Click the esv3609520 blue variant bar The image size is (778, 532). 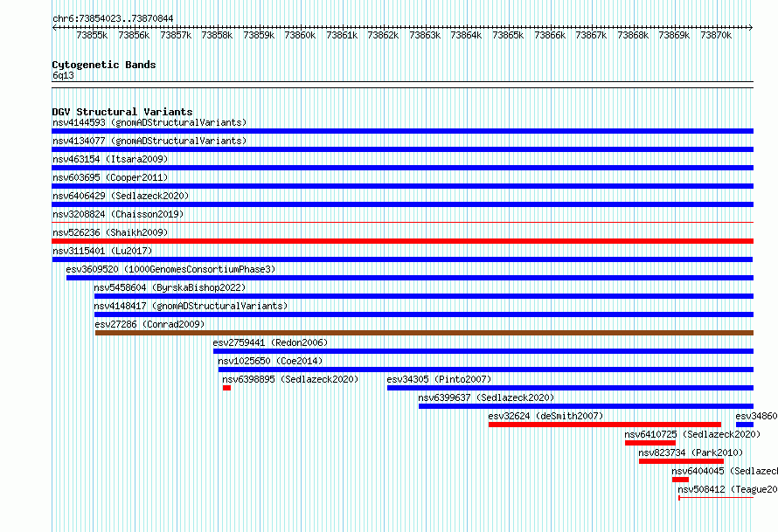coord(410,278)
